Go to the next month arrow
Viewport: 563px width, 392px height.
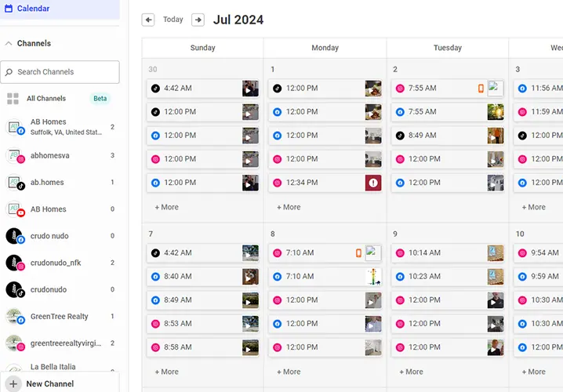pos(198,20)
